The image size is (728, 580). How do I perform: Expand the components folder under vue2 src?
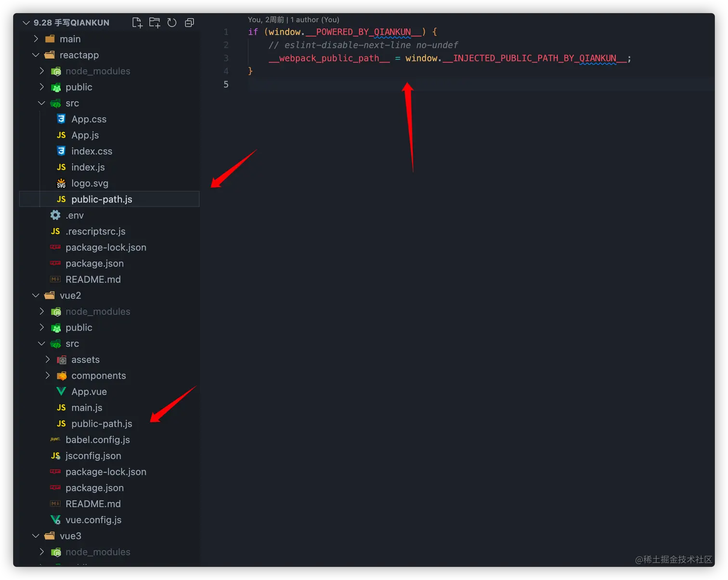click(48, 375)
